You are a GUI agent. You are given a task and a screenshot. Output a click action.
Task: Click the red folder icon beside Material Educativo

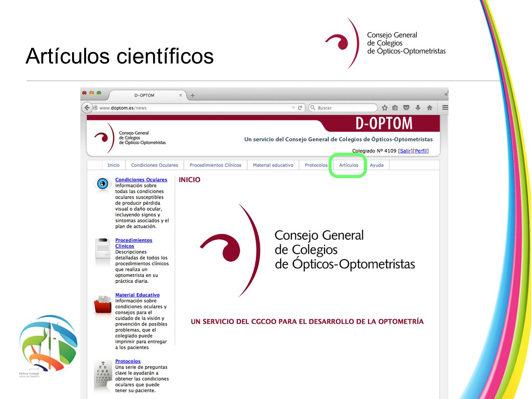(x=103, y=305)
